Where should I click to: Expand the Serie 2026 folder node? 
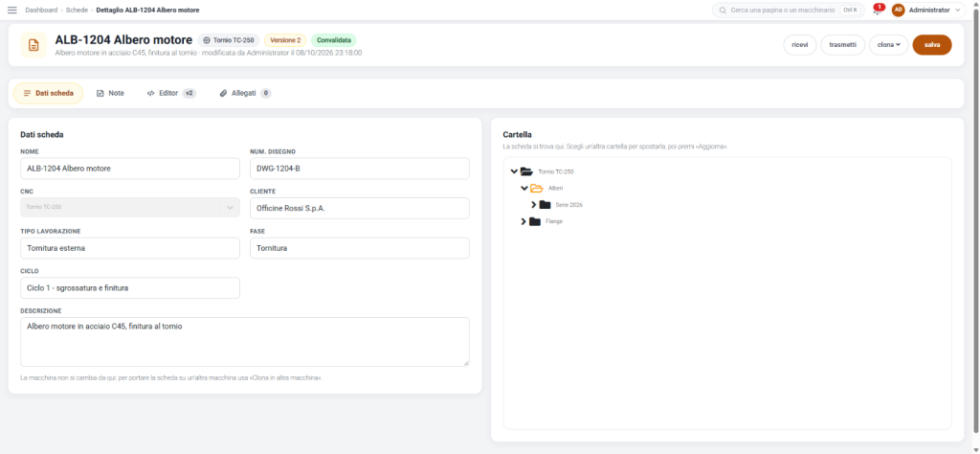[x=534, y=204]
